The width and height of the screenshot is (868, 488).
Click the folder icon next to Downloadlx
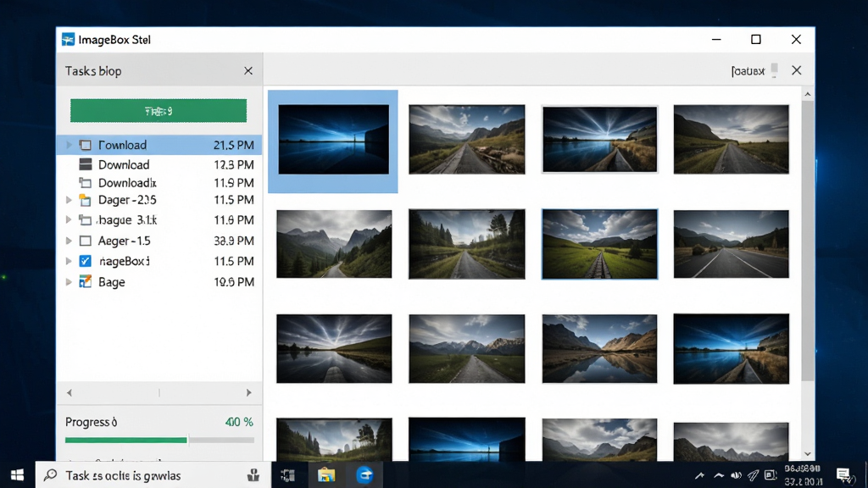[x=86, y=183]
